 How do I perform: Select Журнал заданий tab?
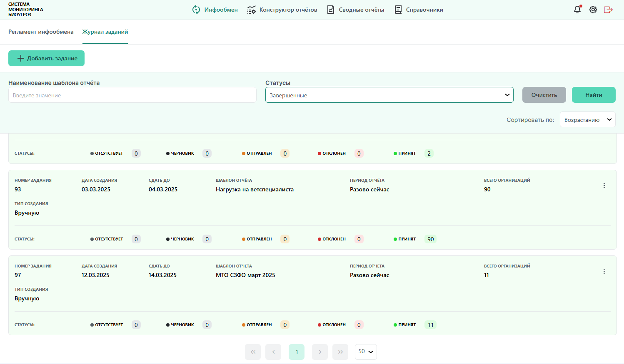(x=105, y=32)
